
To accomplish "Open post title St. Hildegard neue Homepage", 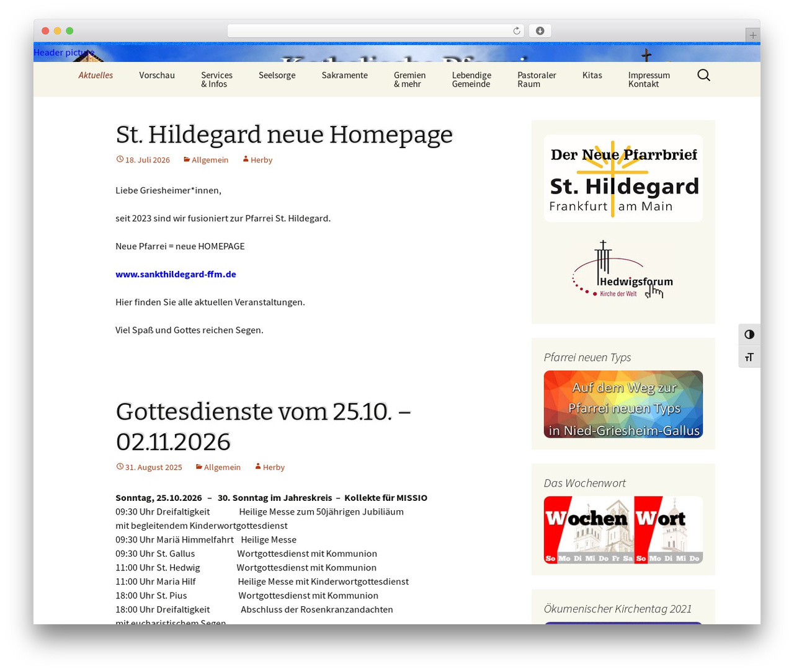I will click(x=284, y=135).
